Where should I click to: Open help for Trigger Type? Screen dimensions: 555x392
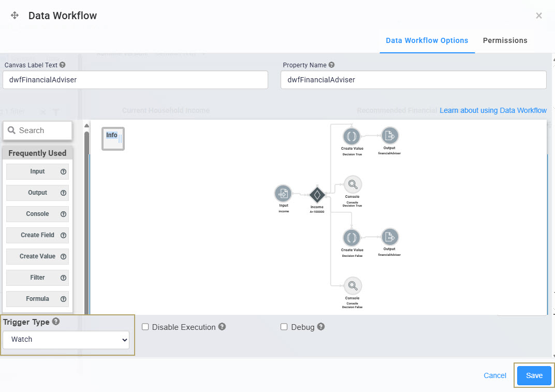tap(56, 321)
